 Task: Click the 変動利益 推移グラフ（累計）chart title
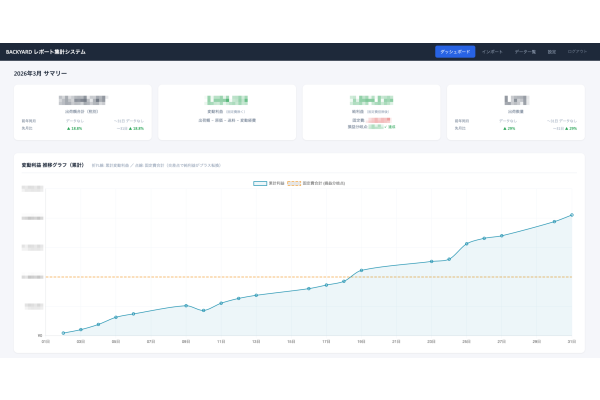[x=52, y=164]
